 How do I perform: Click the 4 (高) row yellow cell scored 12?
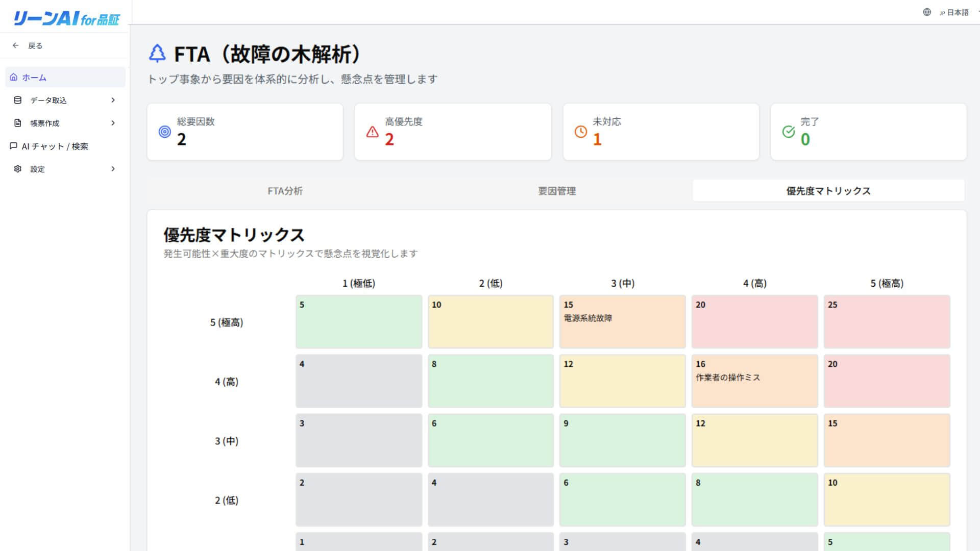pyautogui.click(x=622, y=381)
